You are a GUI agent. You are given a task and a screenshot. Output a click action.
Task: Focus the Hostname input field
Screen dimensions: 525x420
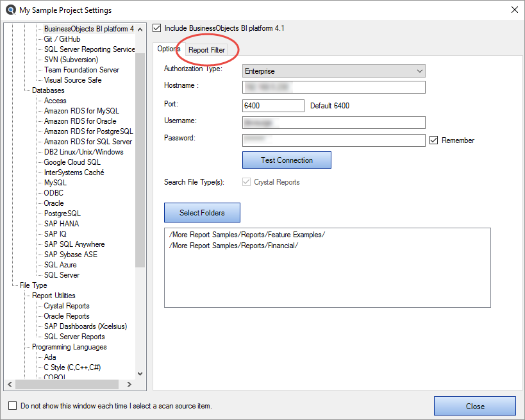[334, 87]
